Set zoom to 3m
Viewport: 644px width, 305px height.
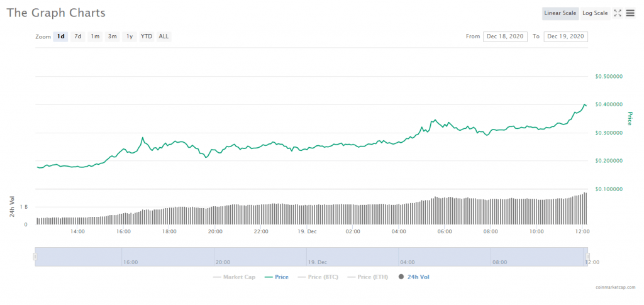[x=112, y=36]
